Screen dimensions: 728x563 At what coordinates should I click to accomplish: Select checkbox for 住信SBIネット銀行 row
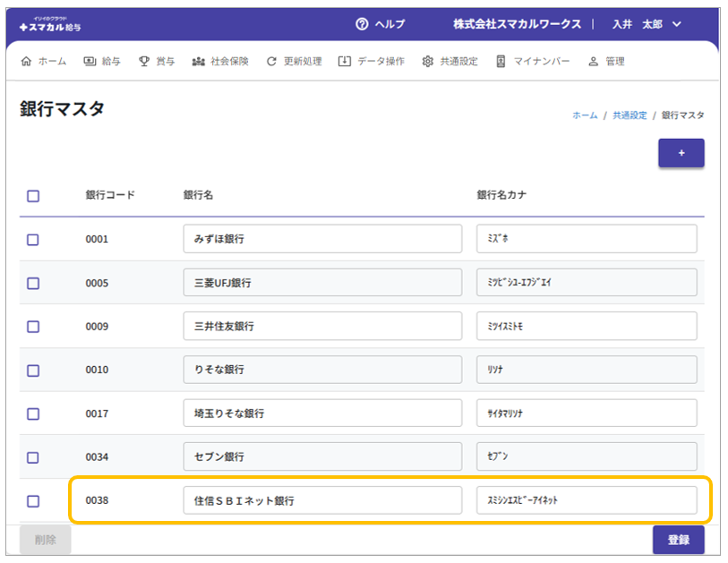pyautogui.click(x=33, y=501)
